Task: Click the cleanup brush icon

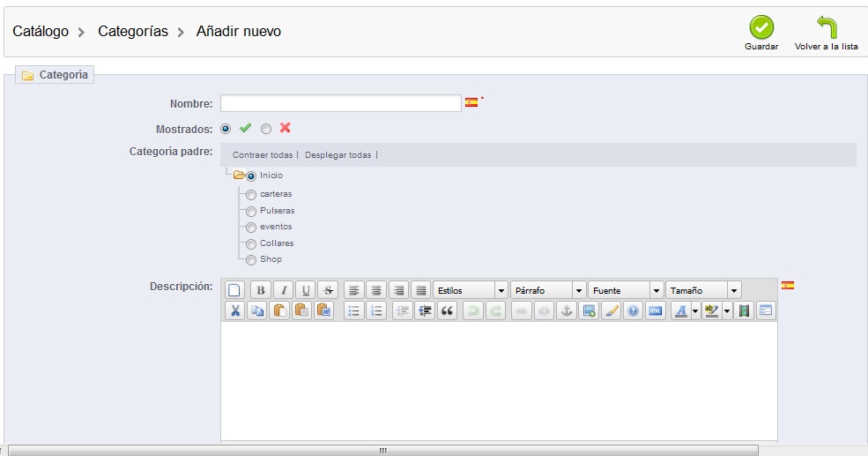Action: (611, 310)
